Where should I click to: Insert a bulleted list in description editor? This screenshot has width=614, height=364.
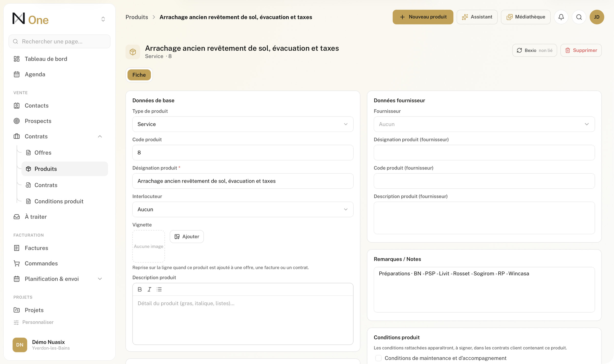click(x=159, y=289)
